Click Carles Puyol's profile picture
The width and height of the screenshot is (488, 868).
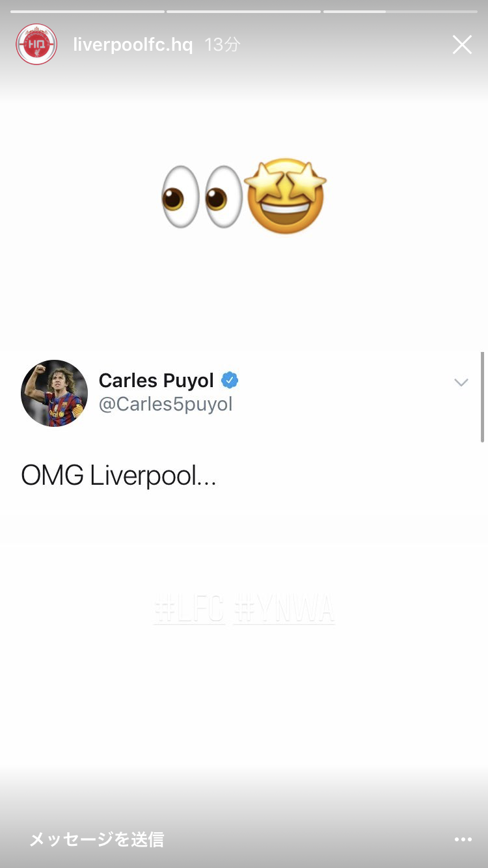(x=54, y=393)
